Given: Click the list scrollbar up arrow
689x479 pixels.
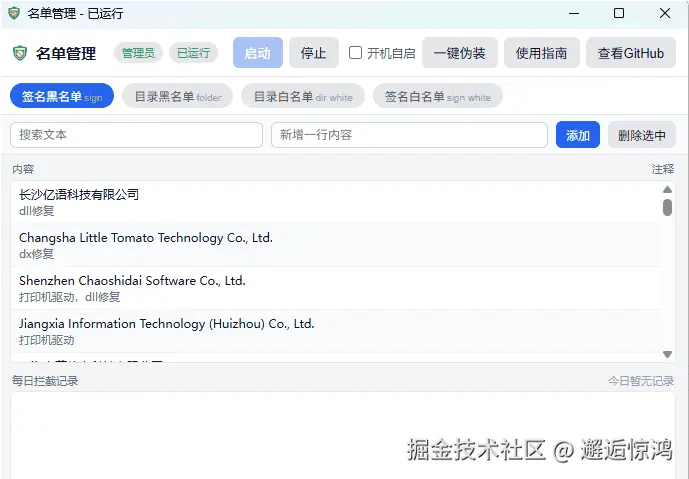Looking at the screenshot, I should pos(667,189).
